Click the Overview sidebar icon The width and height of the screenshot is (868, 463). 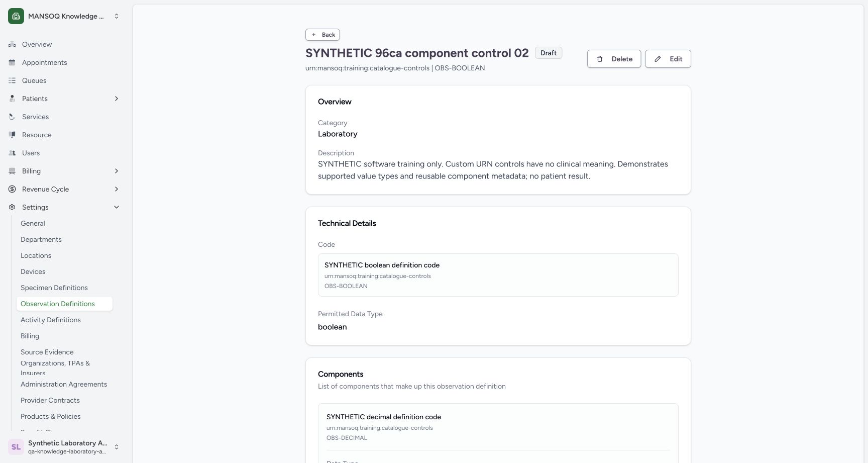[x=12, y=44]
